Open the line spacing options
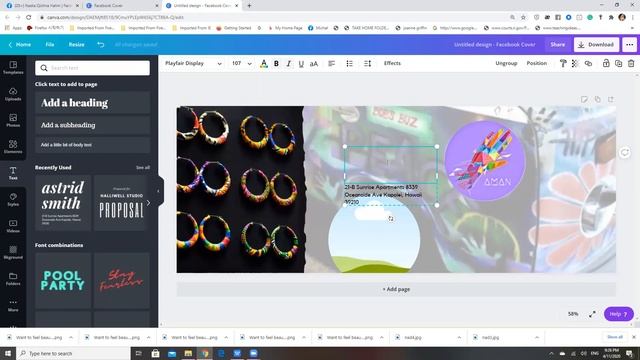 (x=367, y=64)
